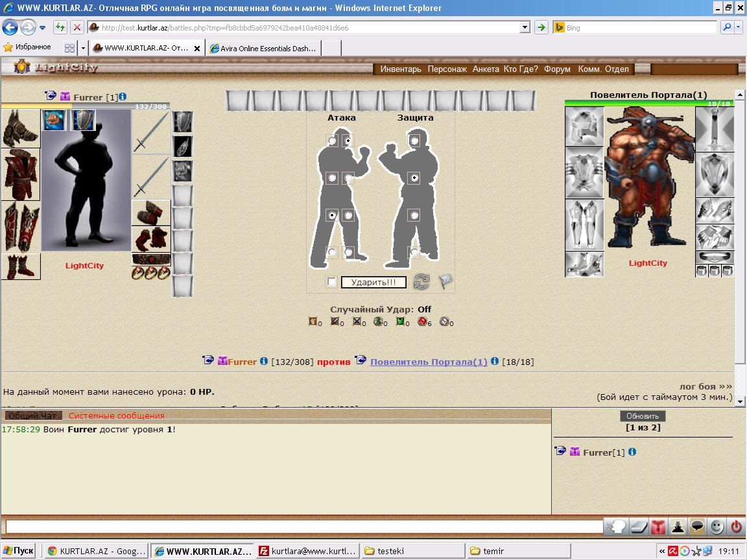Switch to the Общий Чат tab
This screenshot has height=560, width=747.
pyautogui.click(x=32, y=415)
